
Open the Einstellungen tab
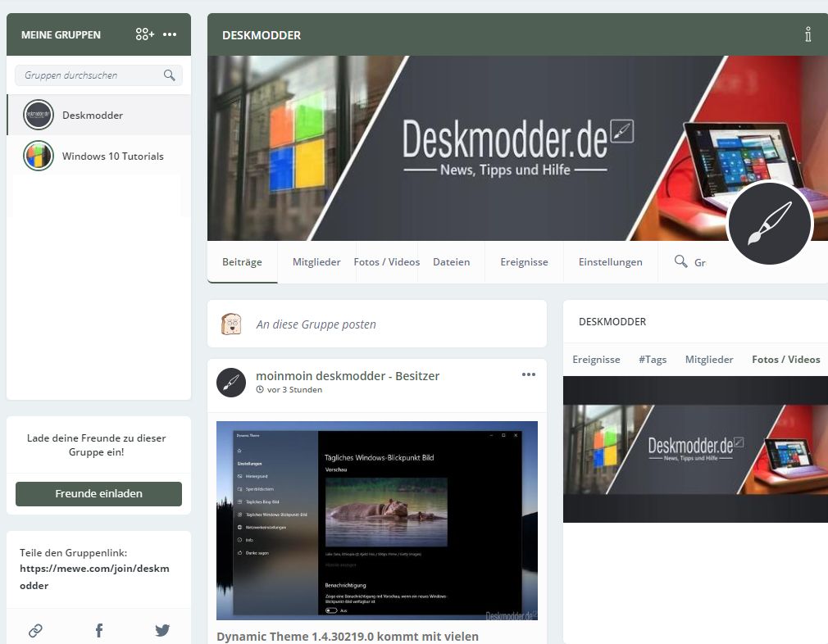click(x=611, y=262)
